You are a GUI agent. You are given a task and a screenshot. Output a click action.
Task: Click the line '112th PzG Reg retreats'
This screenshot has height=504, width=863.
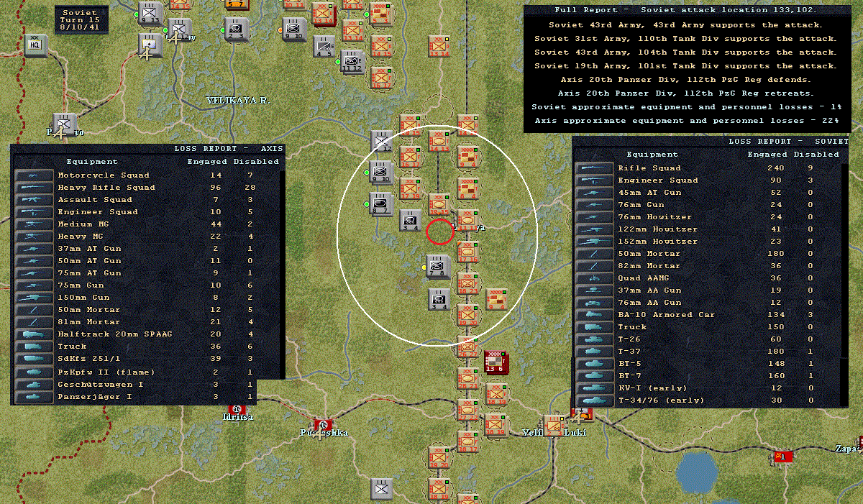[685, 93]
